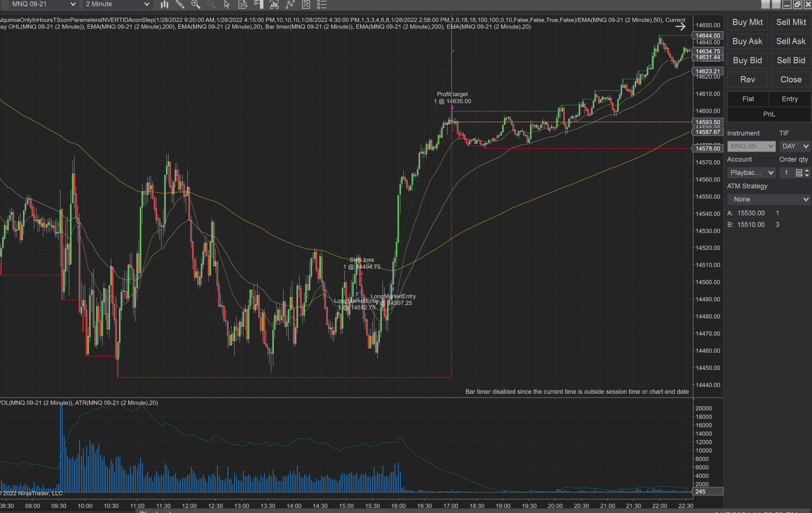
Task: Click the first grey link button in title bar
Action: click(x=765, y=4)
